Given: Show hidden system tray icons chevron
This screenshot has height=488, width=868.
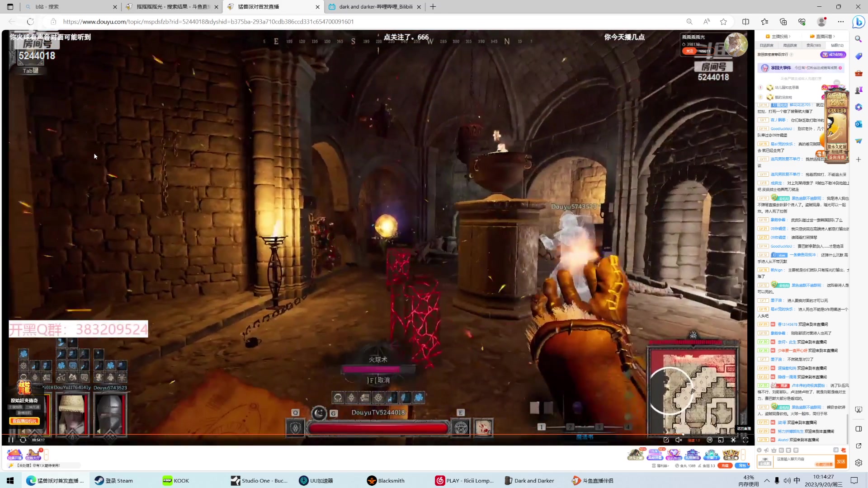Looking at the screenshot, I should click(x=767, y=481).
